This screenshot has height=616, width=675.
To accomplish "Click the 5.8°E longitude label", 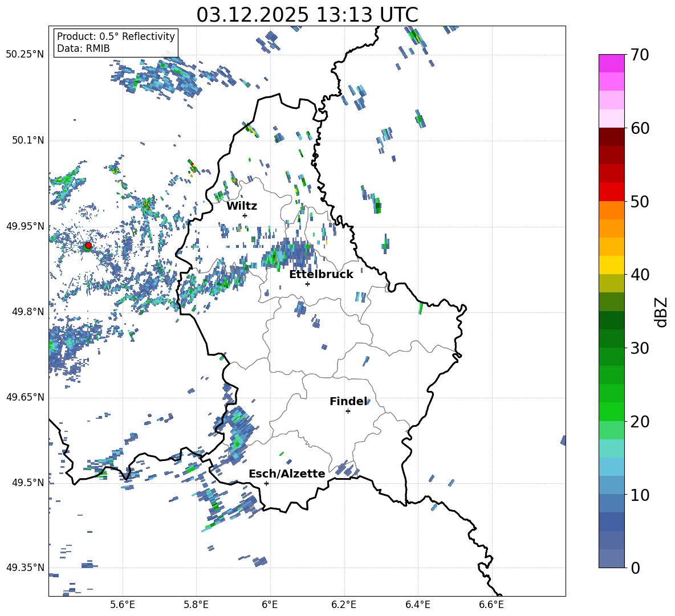I will coord(196,605).
